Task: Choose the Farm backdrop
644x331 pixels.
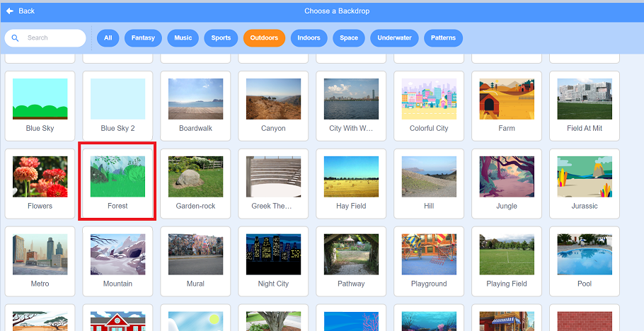Action: pyautogui.click(x=507, y=106)
